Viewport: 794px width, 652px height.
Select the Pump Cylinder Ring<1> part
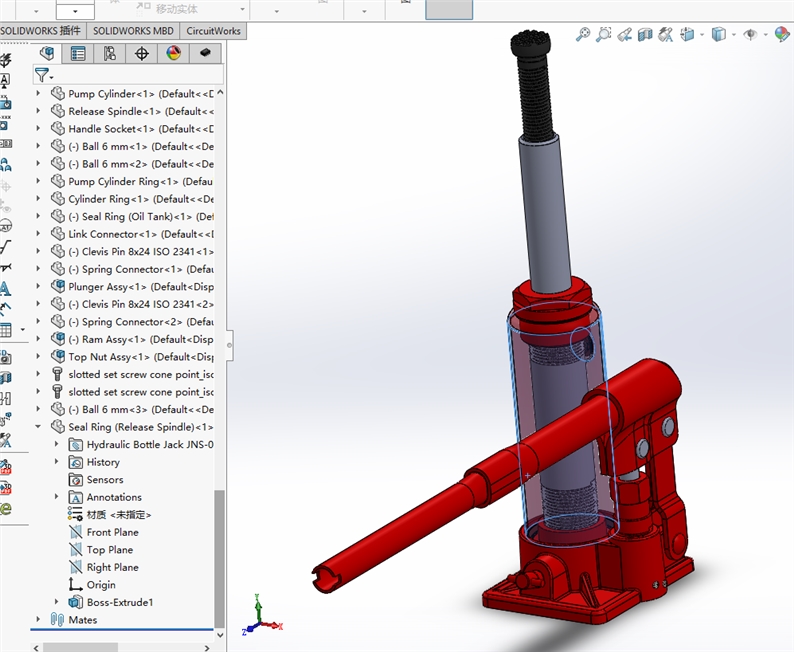(140, 181)
